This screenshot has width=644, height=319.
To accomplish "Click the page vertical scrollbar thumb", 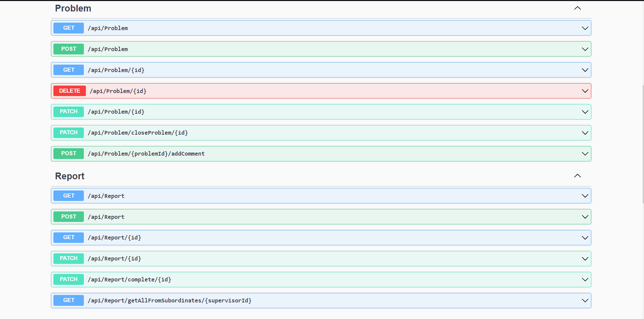I will click(643, 144).
